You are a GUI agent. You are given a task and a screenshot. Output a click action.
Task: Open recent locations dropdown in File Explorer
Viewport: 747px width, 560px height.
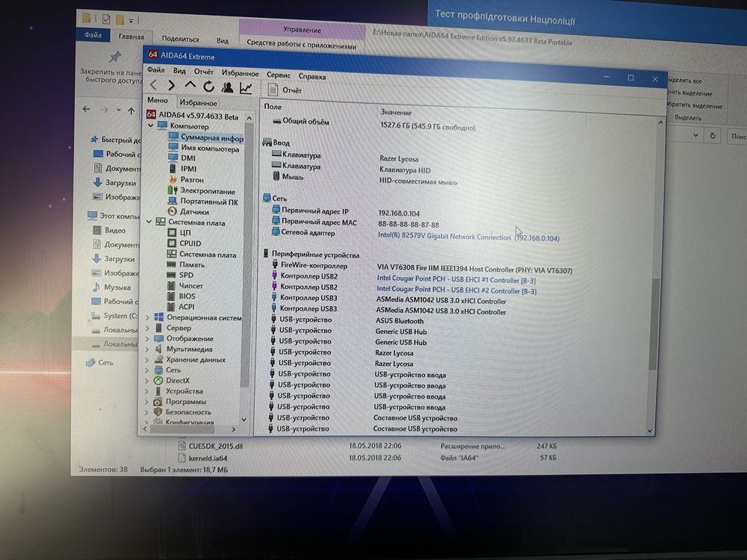119,110
